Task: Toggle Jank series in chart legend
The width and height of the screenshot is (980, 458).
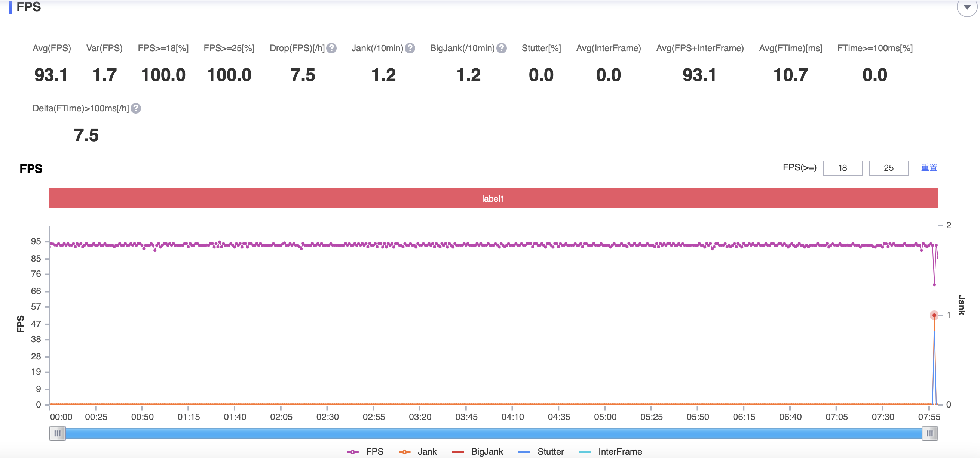Action: 417,452
